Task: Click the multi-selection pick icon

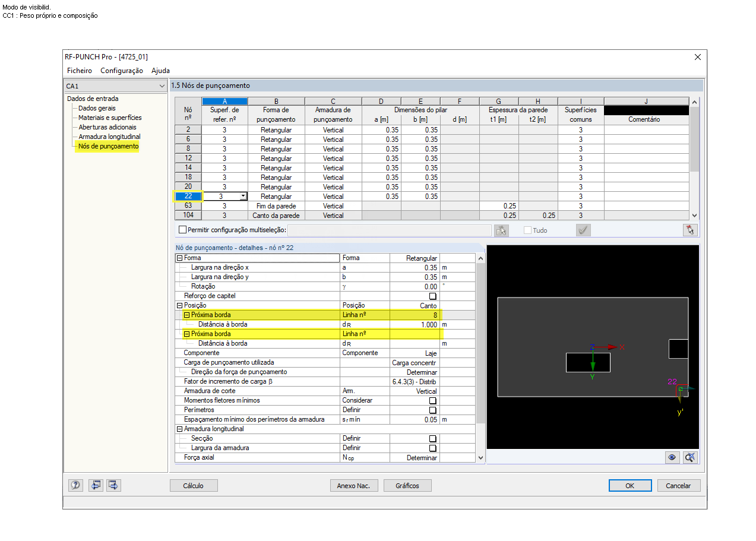Action: [501, 230]
